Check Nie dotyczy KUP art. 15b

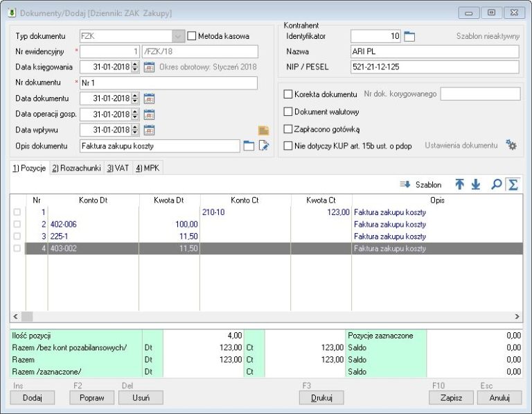[x=287, y=146]
